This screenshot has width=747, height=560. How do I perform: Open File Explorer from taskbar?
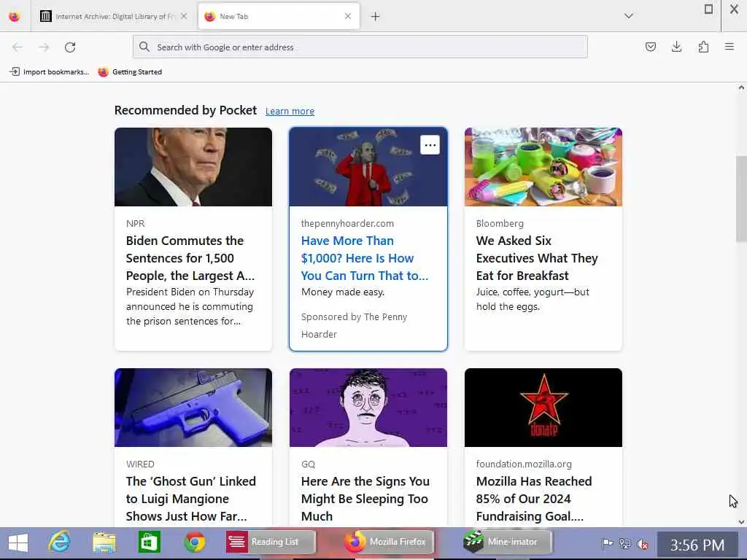104,542
